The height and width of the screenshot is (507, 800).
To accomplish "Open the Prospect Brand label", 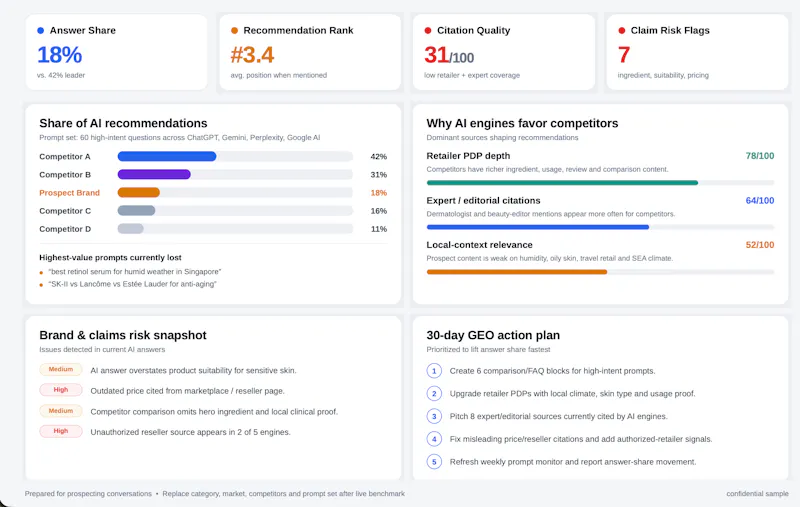I will 69,193.
